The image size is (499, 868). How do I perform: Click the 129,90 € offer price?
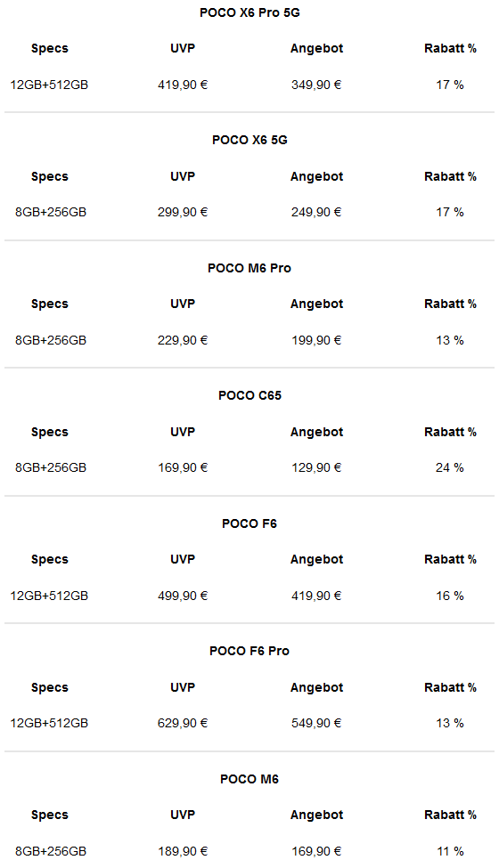coord(316,467)
